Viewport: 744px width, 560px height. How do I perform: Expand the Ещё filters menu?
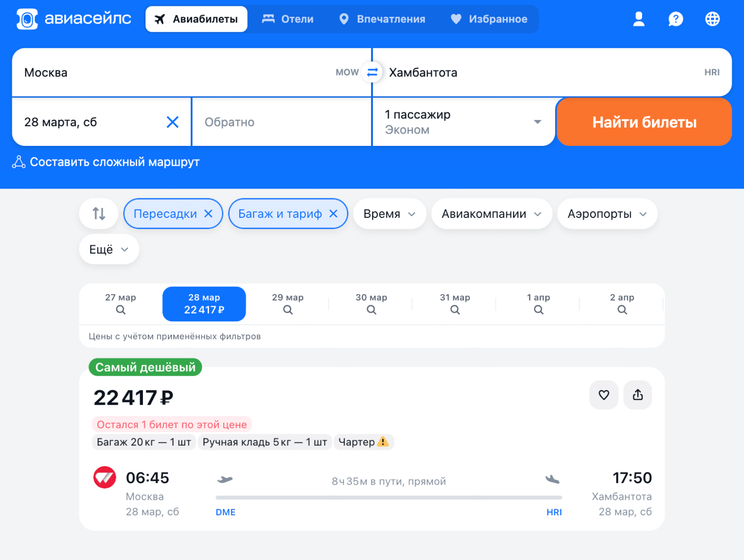[x=109, y=249]
